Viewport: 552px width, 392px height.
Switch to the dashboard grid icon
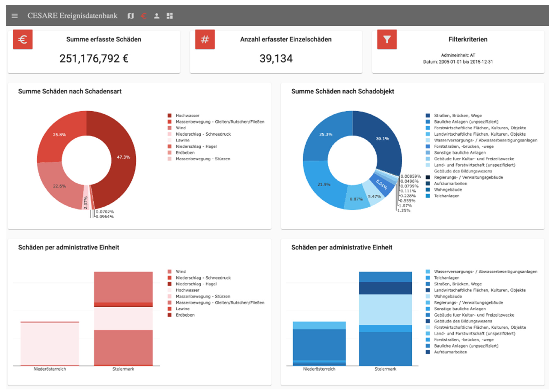169,16
